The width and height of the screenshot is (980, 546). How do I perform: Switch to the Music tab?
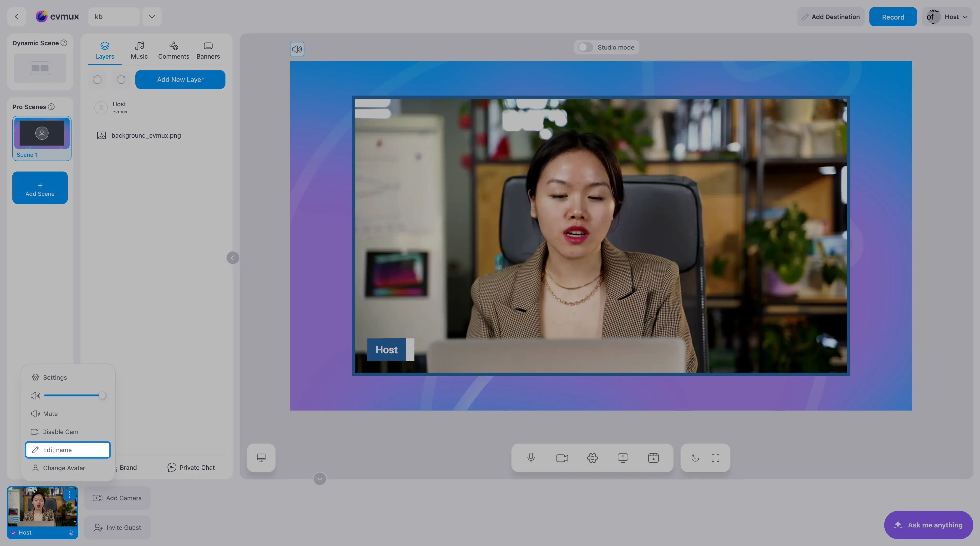[x=139, y=51]
